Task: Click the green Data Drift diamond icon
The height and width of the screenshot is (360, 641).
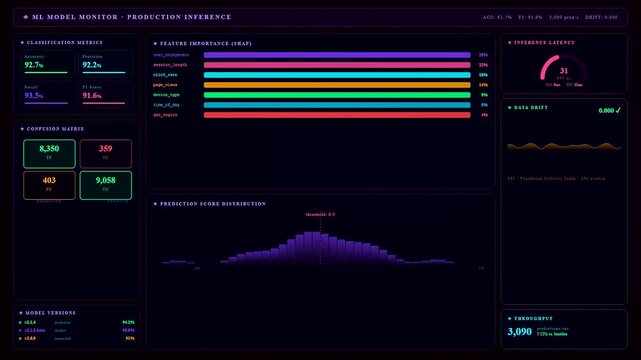Action: pyautogui.click(x=509, y=107)
